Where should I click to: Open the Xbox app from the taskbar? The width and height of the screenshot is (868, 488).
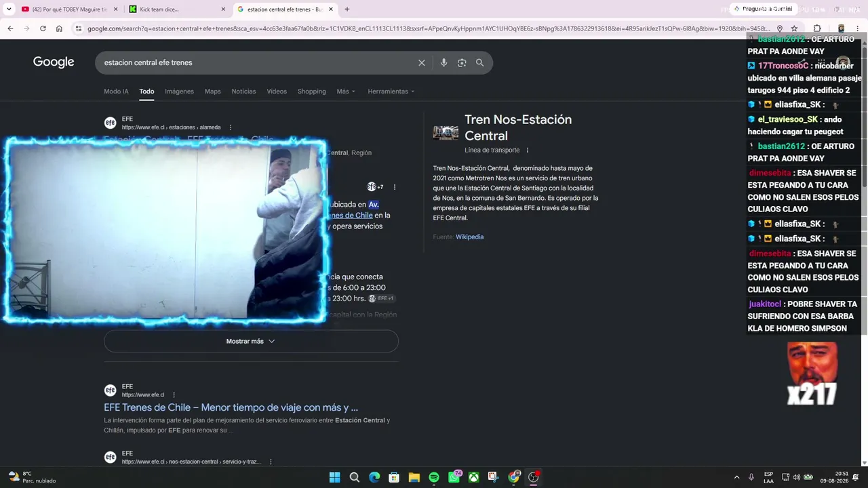click(474, 477)
